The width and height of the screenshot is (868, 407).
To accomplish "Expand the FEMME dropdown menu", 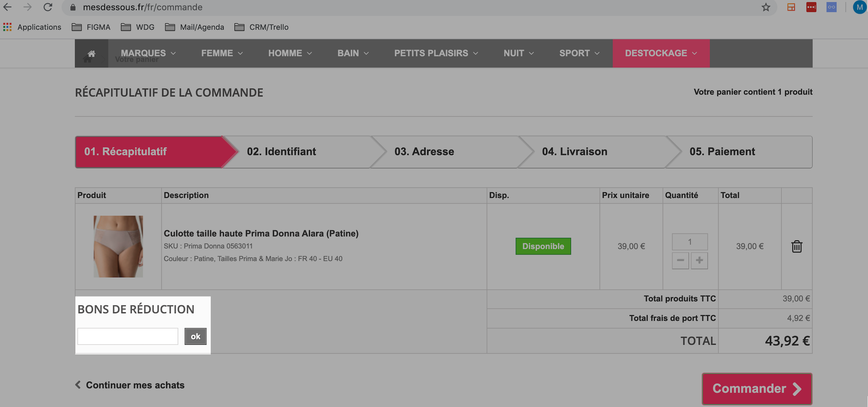I will click(x=222, y=53).
